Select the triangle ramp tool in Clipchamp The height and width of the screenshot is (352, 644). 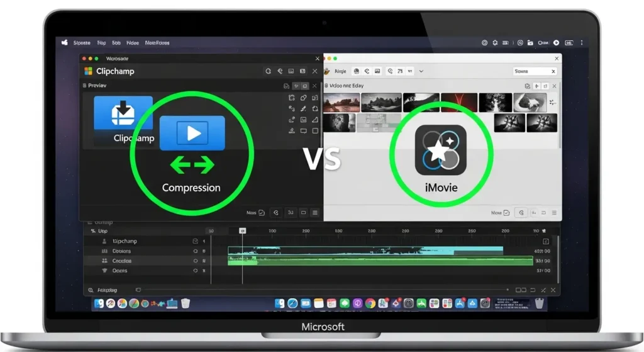pos(315,120)
